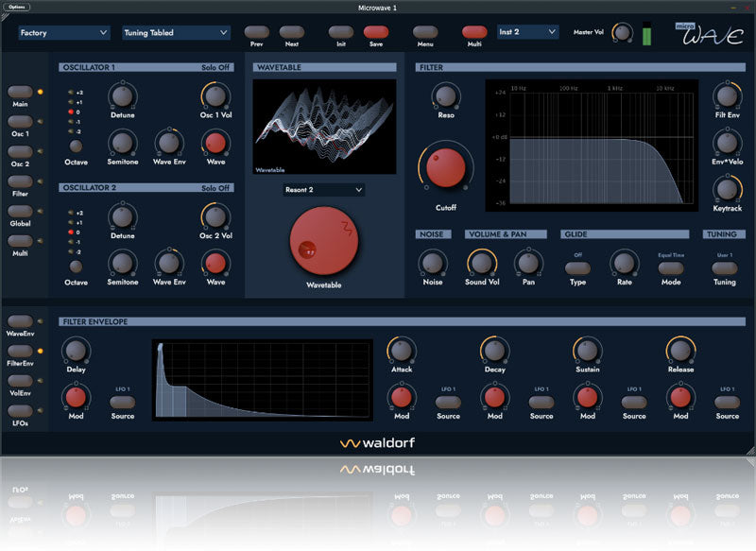
Task: Click Oscillator 2 red Wave knob
Action: (215, 263)
